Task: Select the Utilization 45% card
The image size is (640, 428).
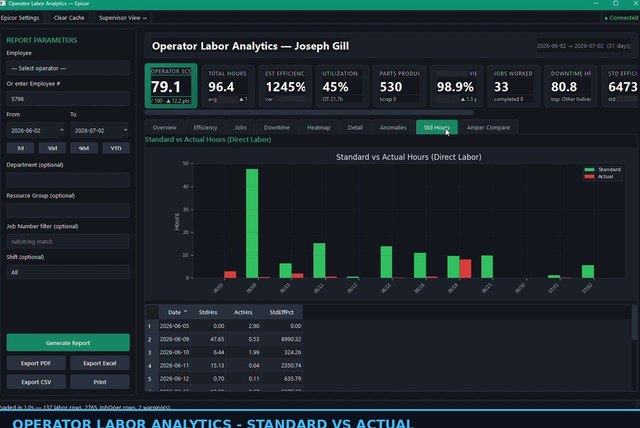Action: click(x=342, y=86)
